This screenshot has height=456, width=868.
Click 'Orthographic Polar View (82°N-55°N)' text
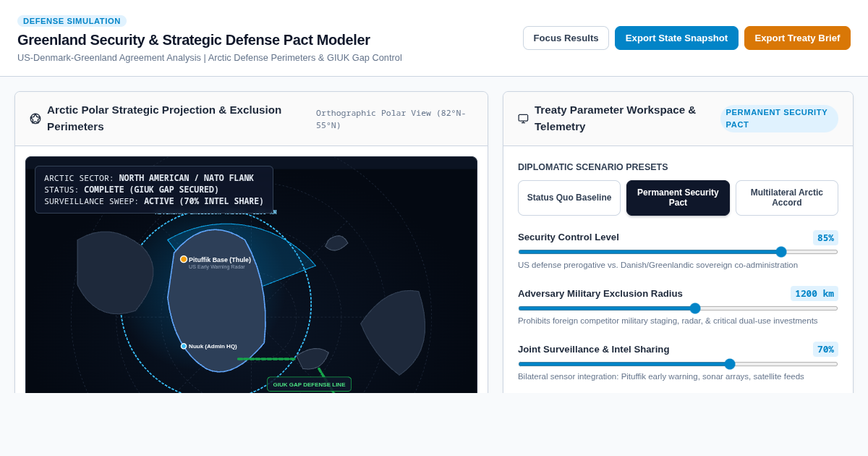(x=391, y=119)
